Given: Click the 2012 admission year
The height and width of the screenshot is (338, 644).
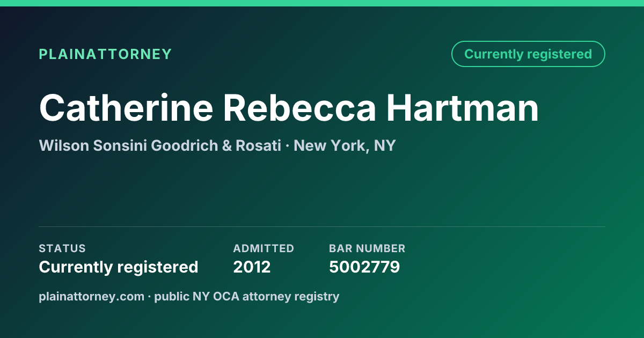Looking at the screenshot, I should click(x=252, y=267).
